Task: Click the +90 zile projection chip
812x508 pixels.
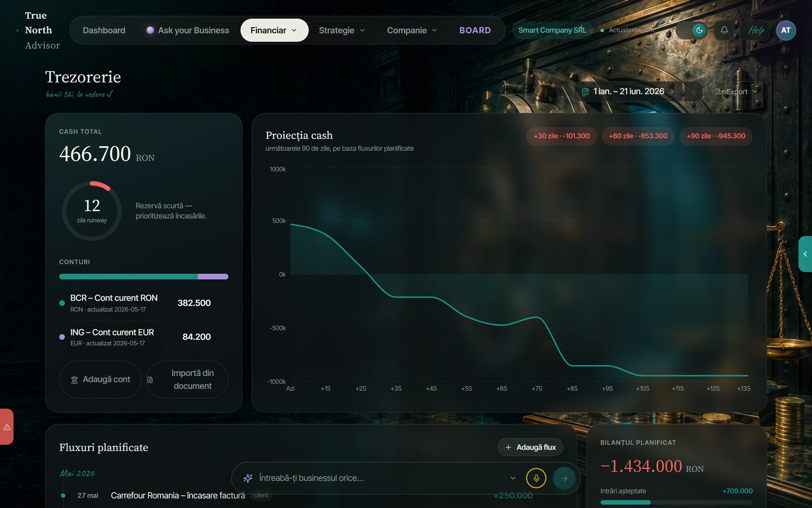Action: pyautogui.click(x=716, y=136)
